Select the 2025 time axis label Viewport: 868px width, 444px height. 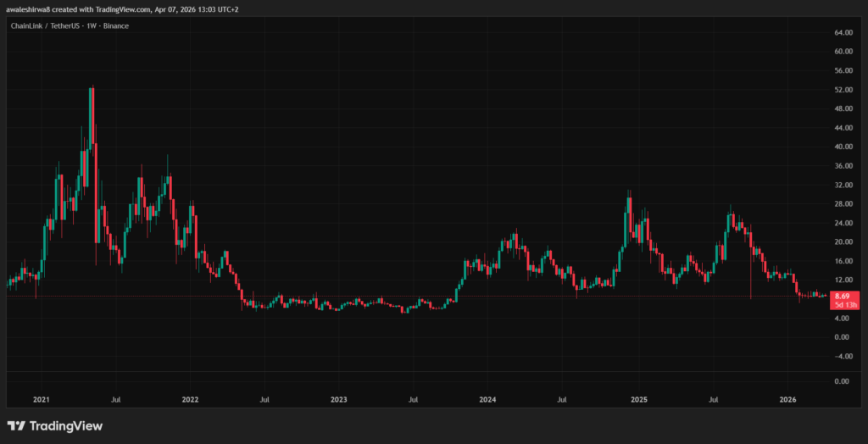[x=639, y=398]
